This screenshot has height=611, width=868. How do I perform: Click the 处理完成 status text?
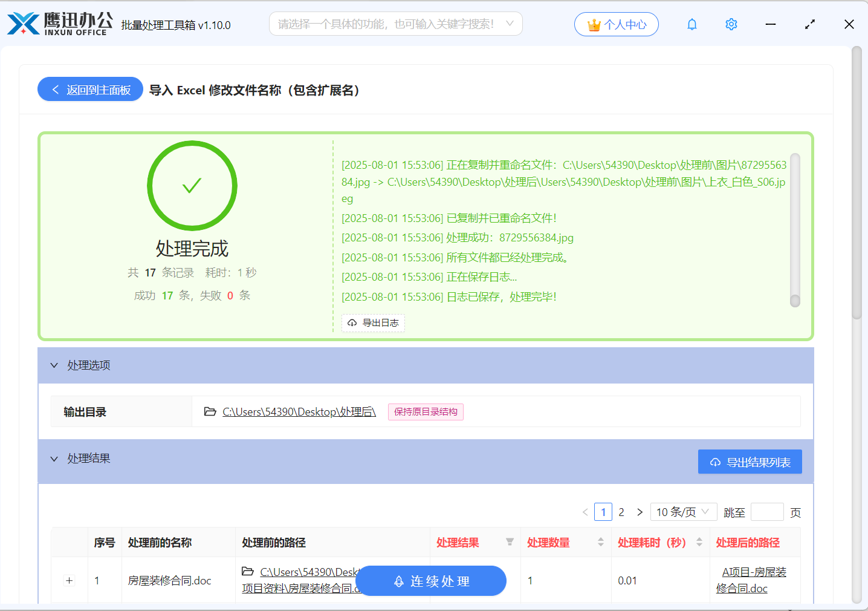point(192,249)
